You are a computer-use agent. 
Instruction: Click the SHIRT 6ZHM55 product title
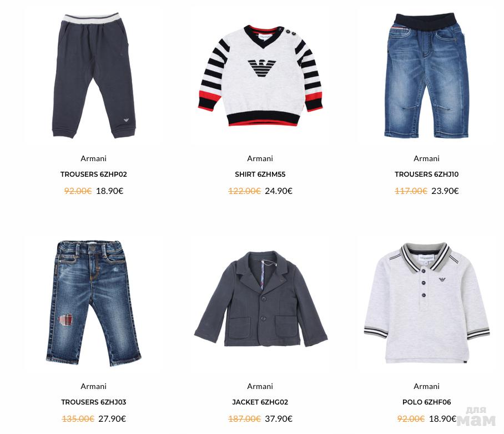point(260,174)
